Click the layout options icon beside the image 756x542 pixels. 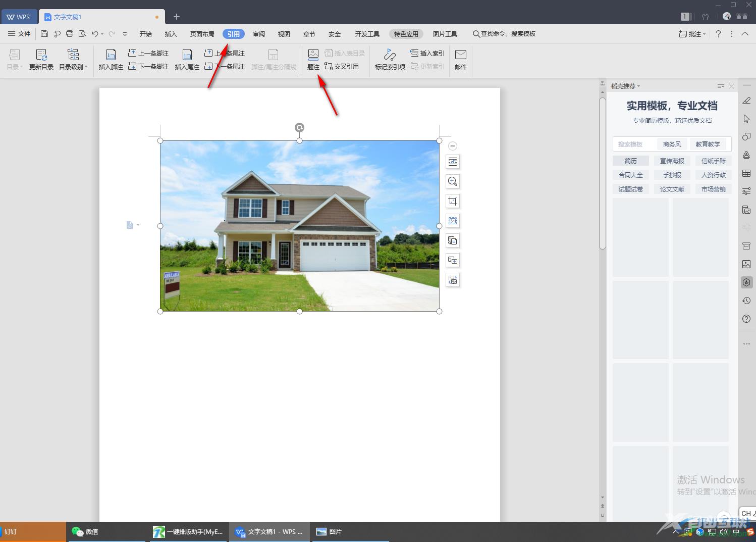[453, 162]
